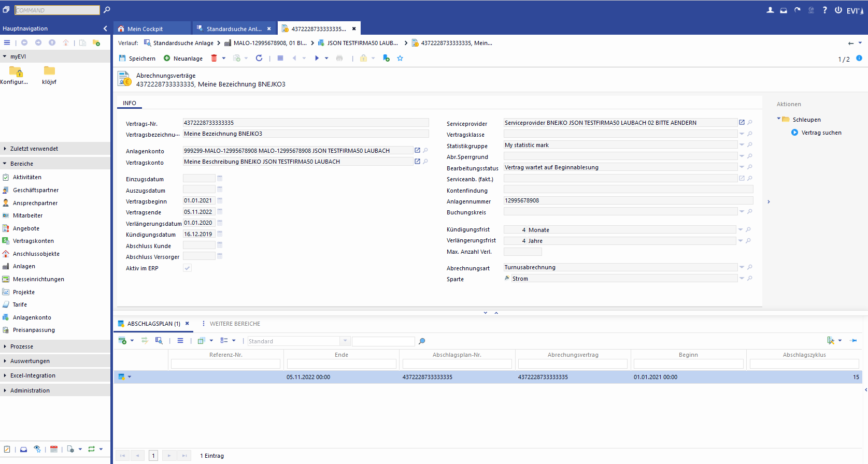Viewport: 868px width, 464px height.
Task: Toggle the Aktiv im ERP checkbox
Action: (188, 268)
